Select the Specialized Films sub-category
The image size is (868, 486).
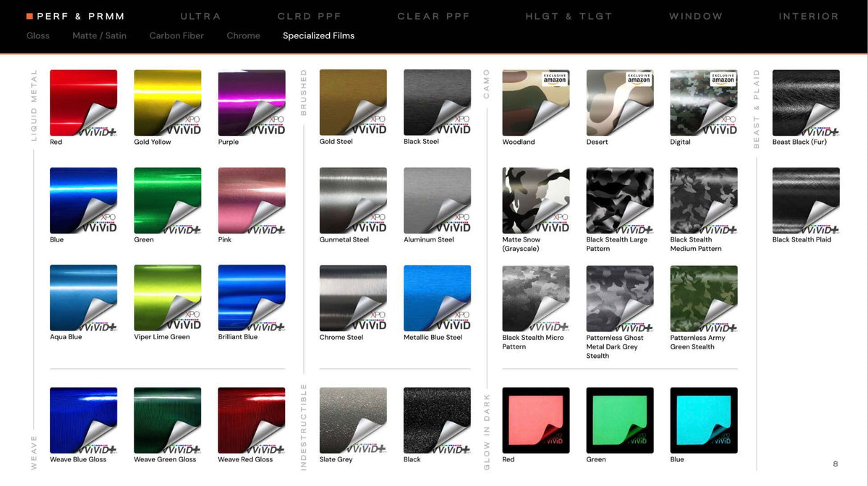318,35
